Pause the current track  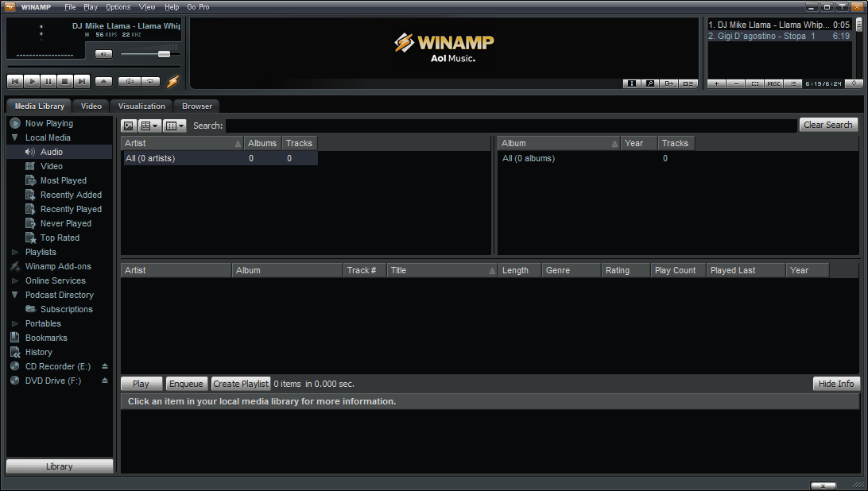pos(48,81)
